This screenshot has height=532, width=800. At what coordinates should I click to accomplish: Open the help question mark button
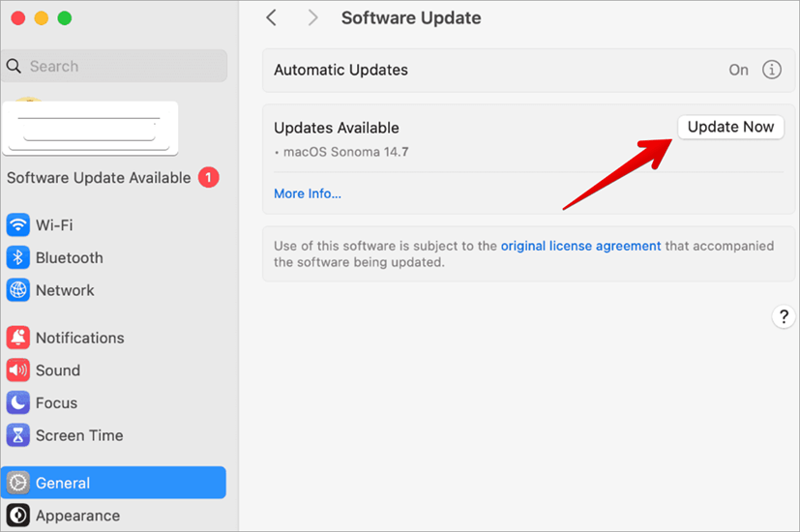point(784,316)
